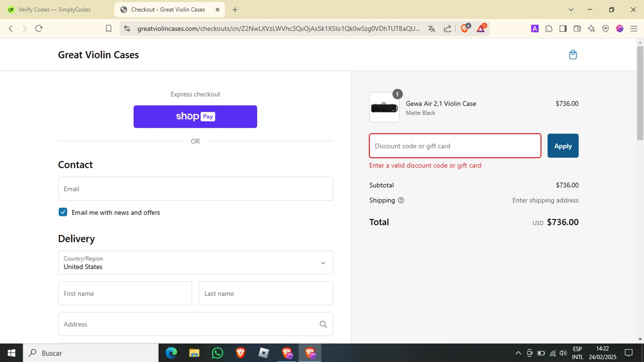Click the Shop Pay express checkout button
The image size is (644, 362).
click(195, 116)
